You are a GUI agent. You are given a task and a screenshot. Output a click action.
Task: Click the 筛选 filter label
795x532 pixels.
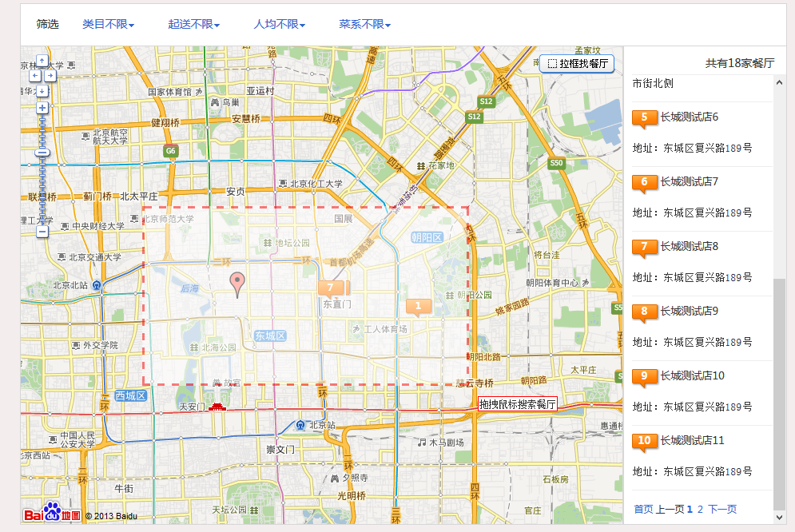tap(48, 24)
